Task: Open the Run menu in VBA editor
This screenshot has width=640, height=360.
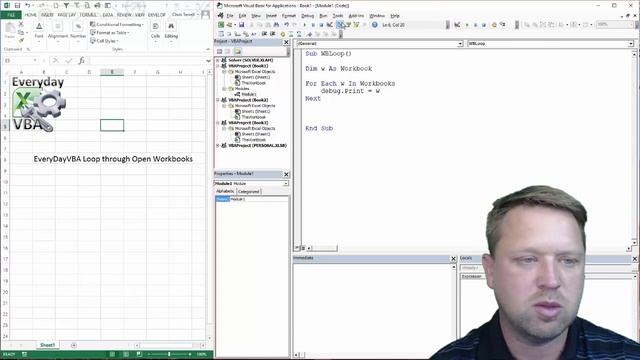Action: (323, 16)
